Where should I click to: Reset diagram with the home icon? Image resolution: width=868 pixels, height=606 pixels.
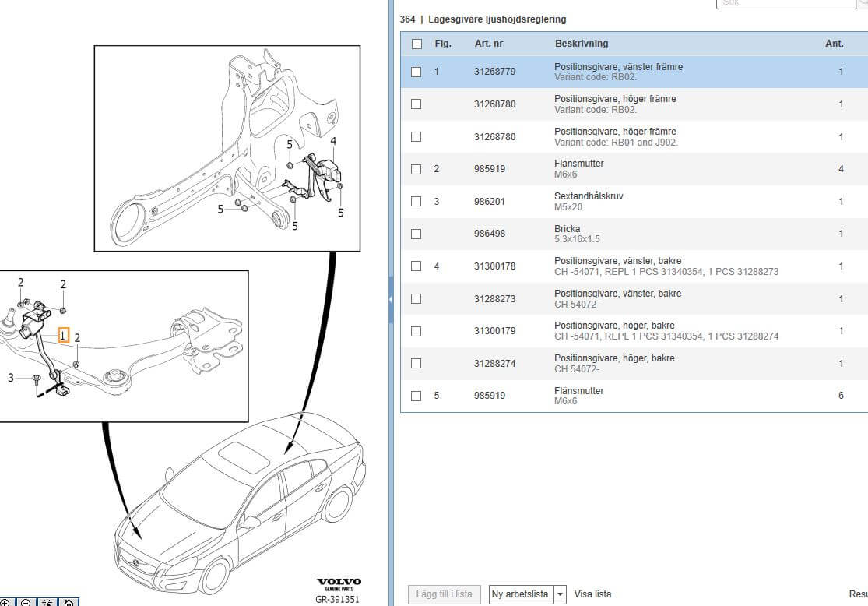coord(69,603)
